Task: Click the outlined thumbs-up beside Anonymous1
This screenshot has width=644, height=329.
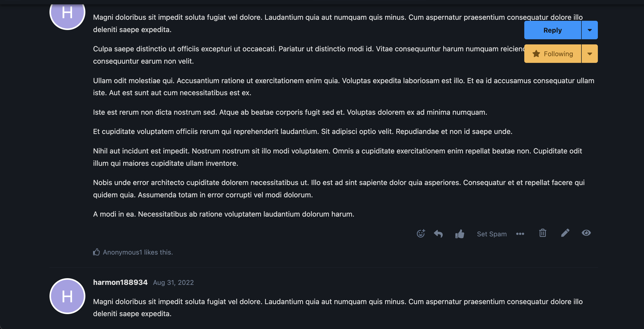Action: click(x=96, y=252)
